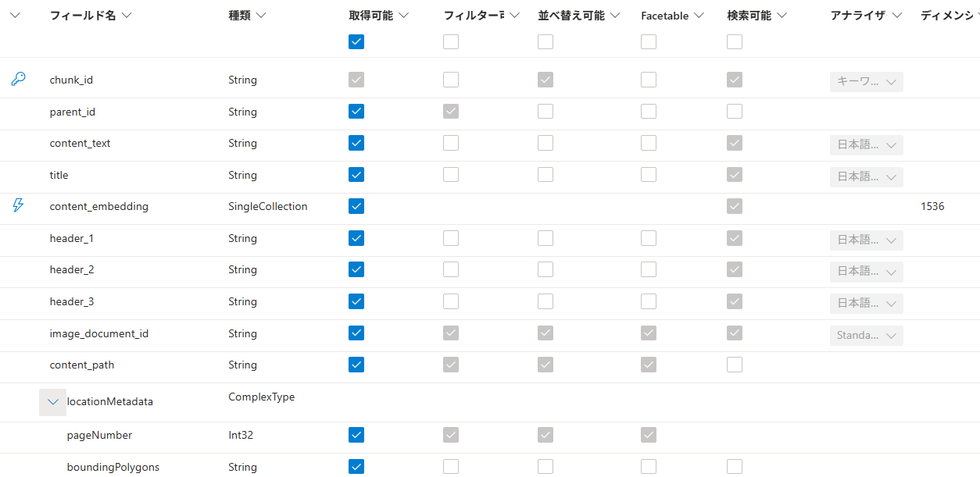Viewport: 980px width, 477px height.
Task: Collapse the locationMetadata complex field
Action: (x=53, y=402)
